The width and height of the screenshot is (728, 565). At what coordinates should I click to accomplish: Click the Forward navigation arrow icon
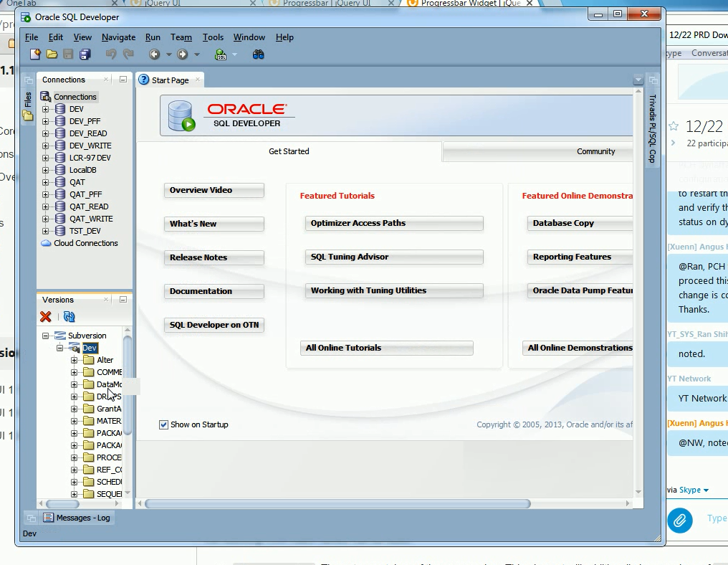(183, 54)
